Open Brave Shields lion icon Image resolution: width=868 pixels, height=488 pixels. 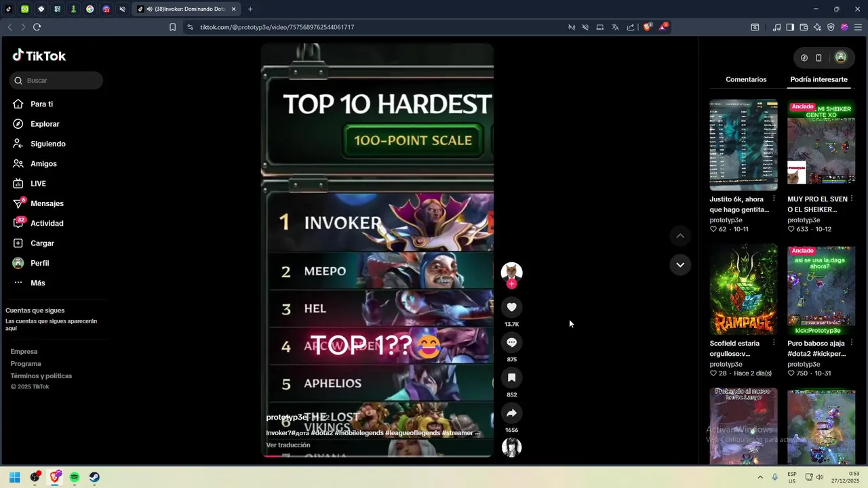647,27
